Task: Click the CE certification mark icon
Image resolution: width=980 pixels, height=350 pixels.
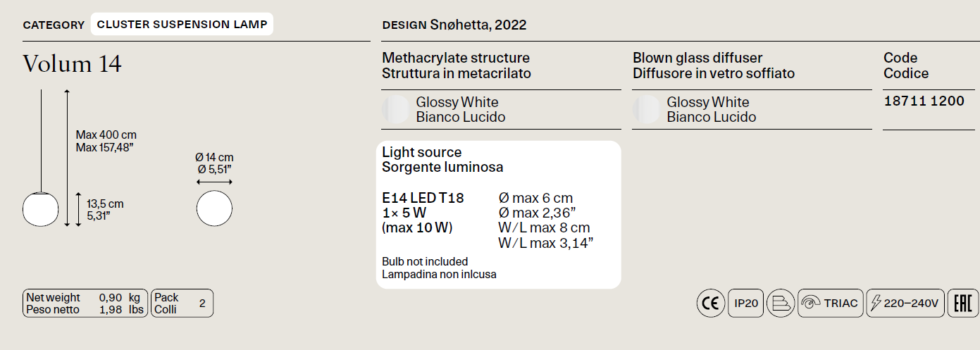Action: click(710, 304)
